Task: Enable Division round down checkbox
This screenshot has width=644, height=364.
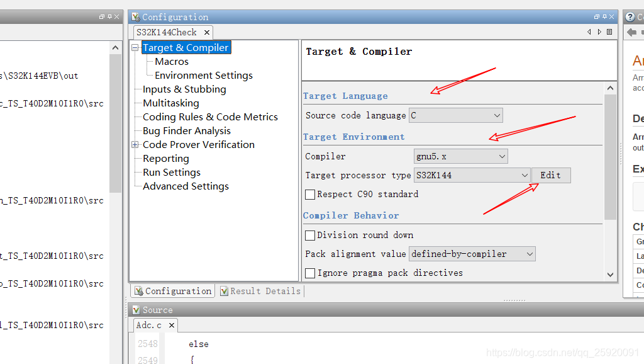Action: [310, 236]
